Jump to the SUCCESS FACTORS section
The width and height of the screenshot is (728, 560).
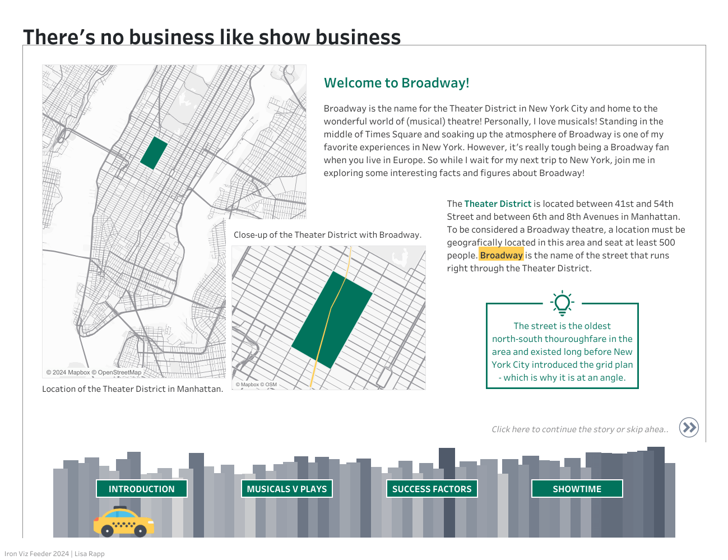point(432,489)
